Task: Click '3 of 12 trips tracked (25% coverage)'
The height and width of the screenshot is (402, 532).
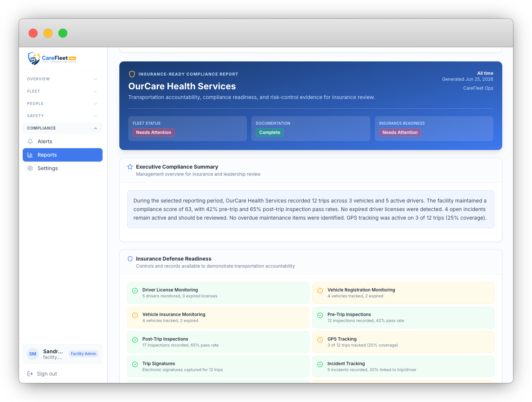Action: (x=362, y=345)
